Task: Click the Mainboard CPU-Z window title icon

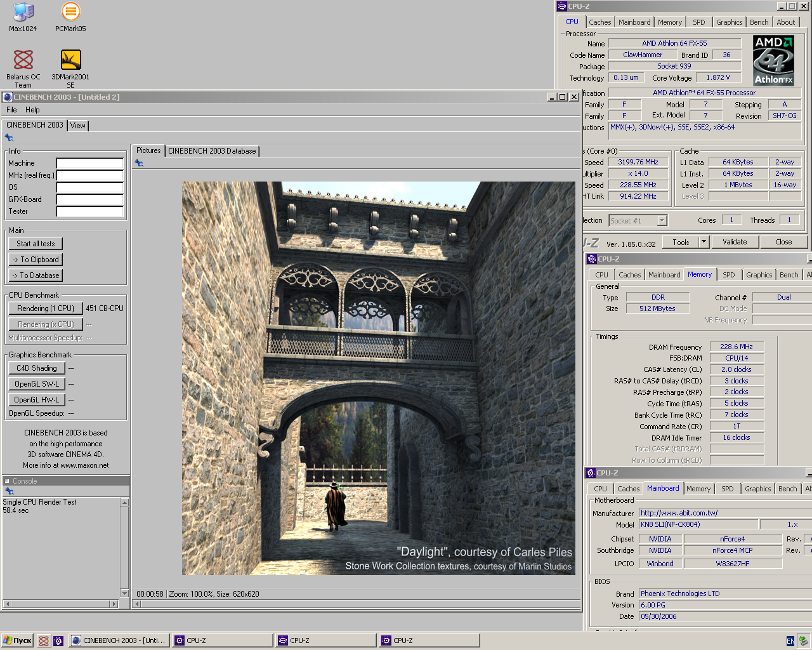Action: pos(591,473)
